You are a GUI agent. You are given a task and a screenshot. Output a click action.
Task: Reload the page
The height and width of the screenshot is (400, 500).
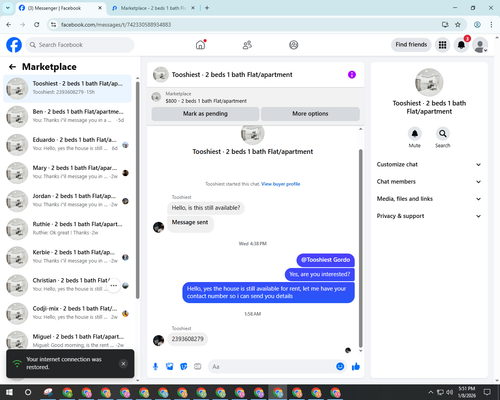[37, 25]
